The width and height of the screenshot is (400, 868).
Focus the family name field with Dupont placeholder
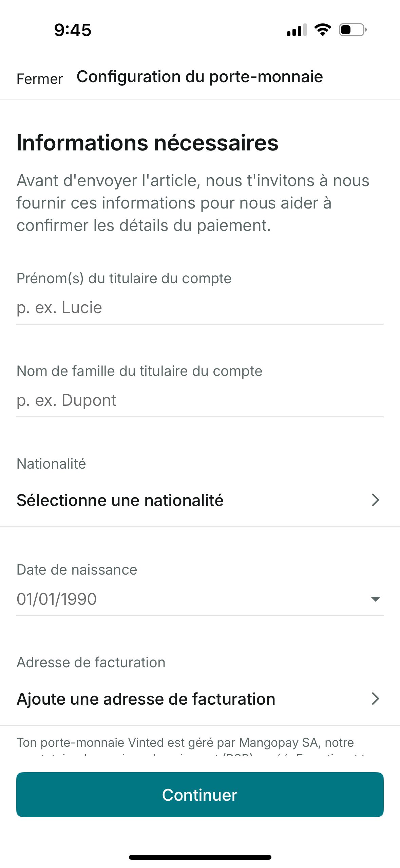[x=200, y=400]
